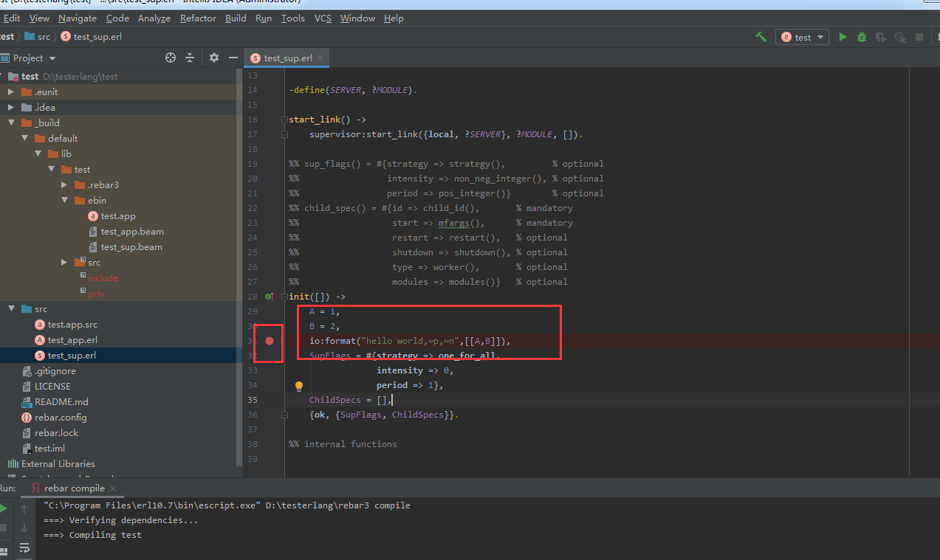This screenshot has height=560, width=940.
Task: Build the project with the hammer icon
Action: tap(761, 36)
